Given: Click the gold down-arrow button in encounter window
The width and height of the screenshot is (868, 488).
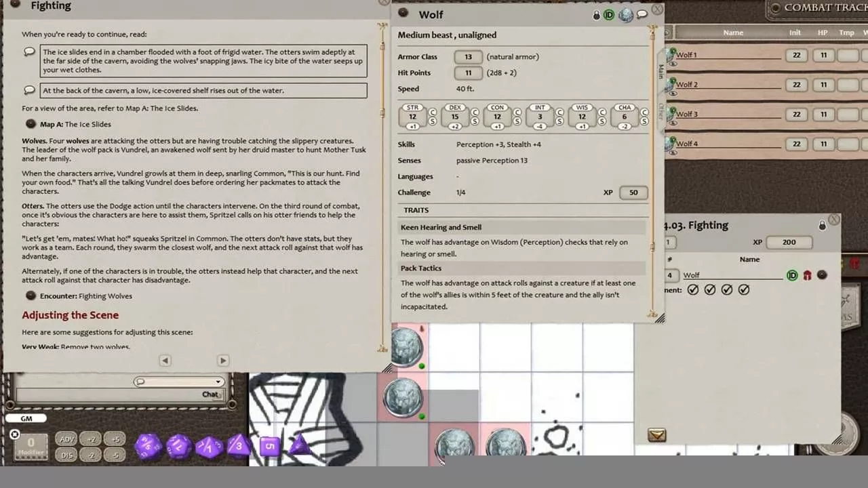Looking at the screenshot, I should 656,435.
